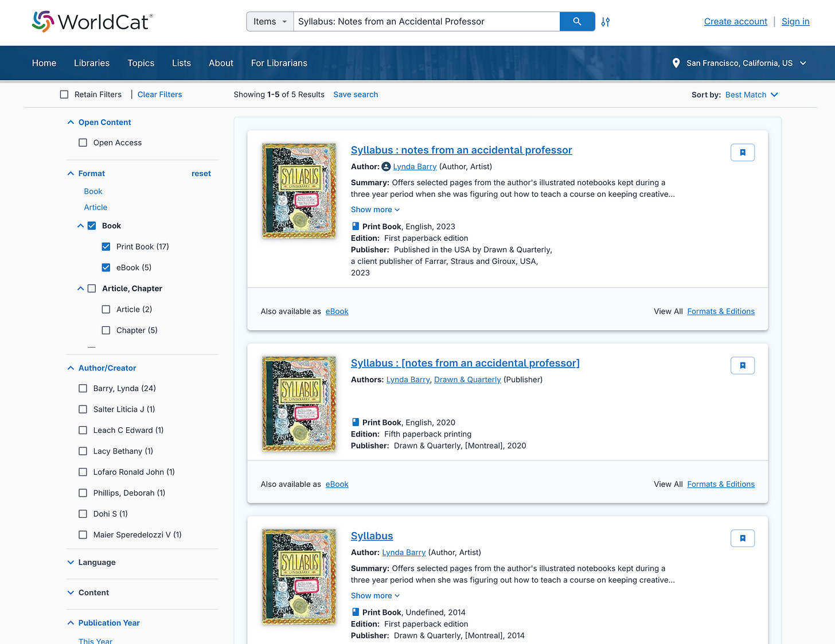
Task: Reset the Format filter
Action: [201, 173]
